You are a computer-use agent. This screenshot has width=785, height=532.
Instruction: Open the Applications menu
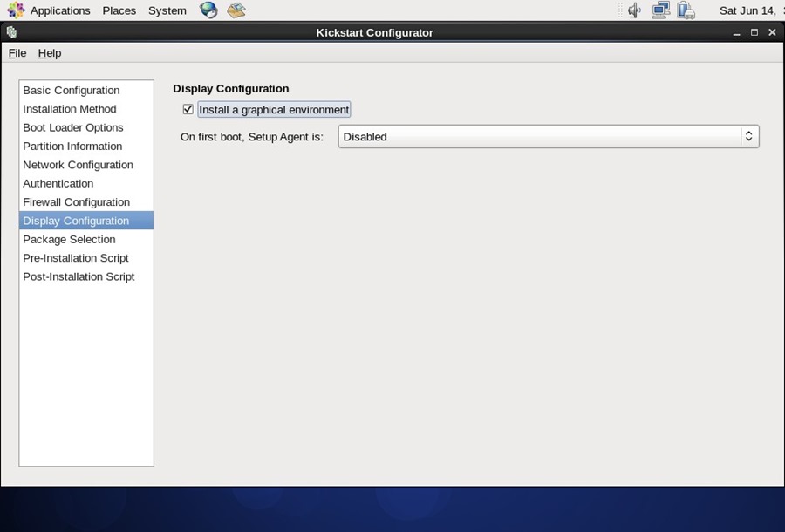tap(59, 10)
